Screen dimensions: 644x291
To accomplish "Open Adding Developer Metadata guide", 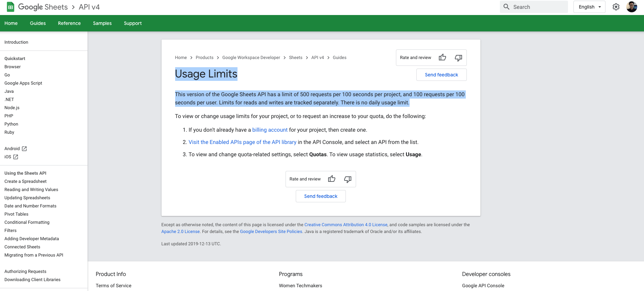I will 32,239.
